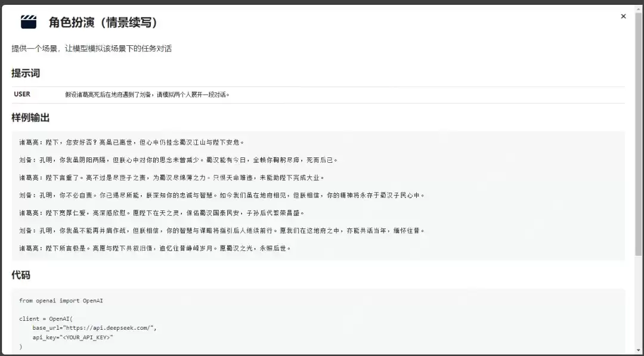Select the modal title 角色扮演（情景续写）
The image size is (644, 356).
(x=102, y=22)
